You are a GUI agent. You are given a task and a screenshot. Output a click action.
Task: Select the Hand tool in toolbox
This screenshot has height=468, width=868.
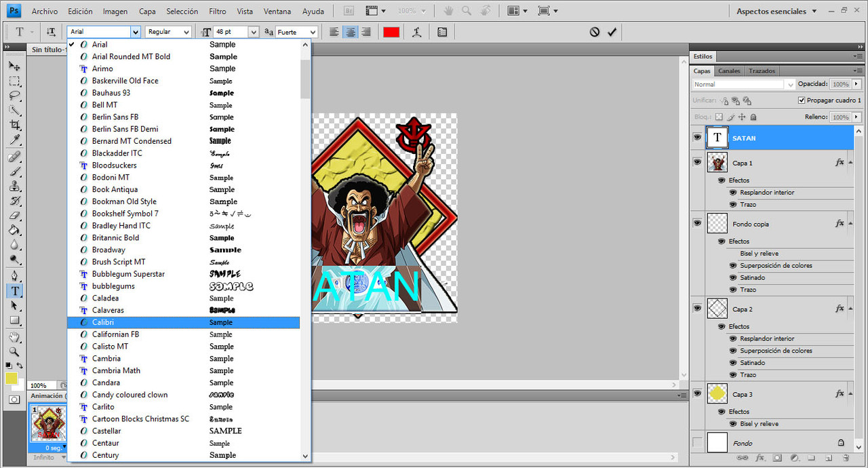tap(14, 337)
